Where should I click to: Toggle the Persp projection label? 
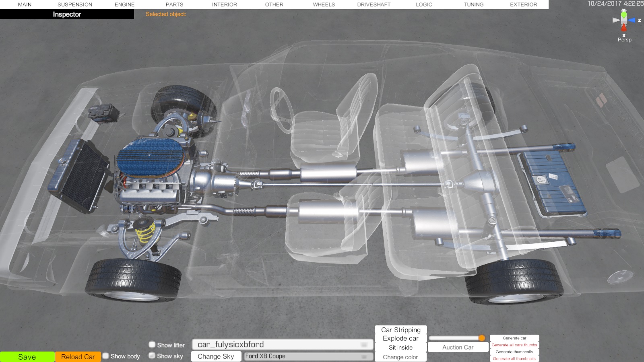[625, 40]
